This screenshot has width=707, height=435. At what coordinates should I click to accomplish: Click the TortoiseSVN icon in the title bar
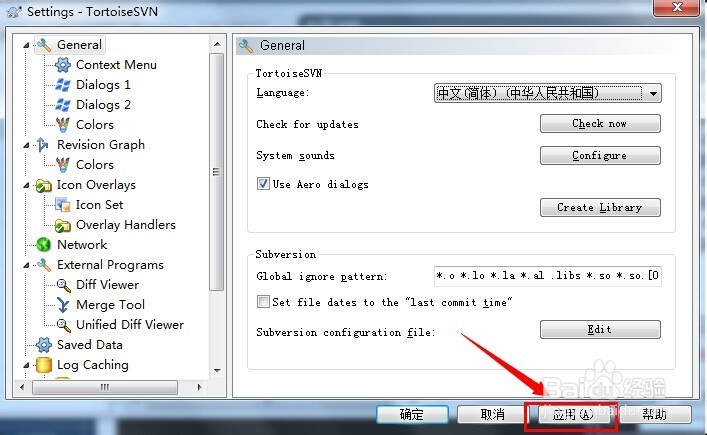point(14,12)
